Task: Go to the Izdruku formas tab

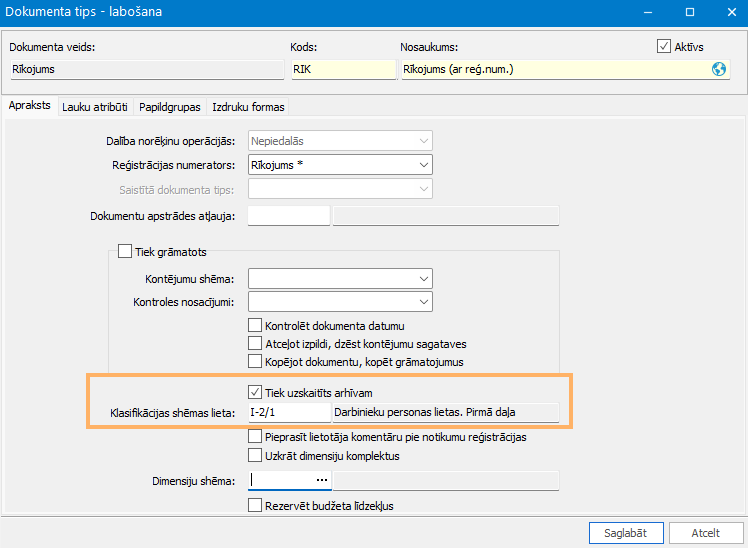Action: [248, 107]
